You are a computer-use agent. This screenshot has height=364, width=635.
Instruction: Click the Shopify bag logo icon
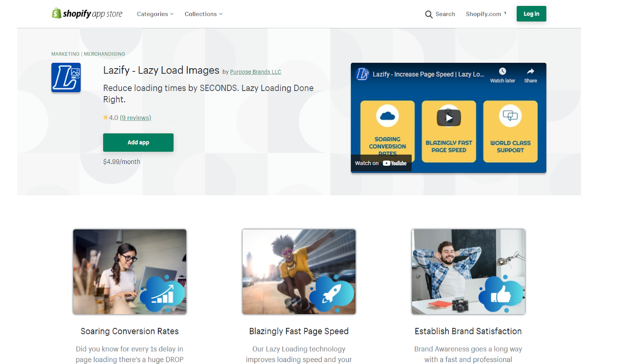tap(56, 13)
